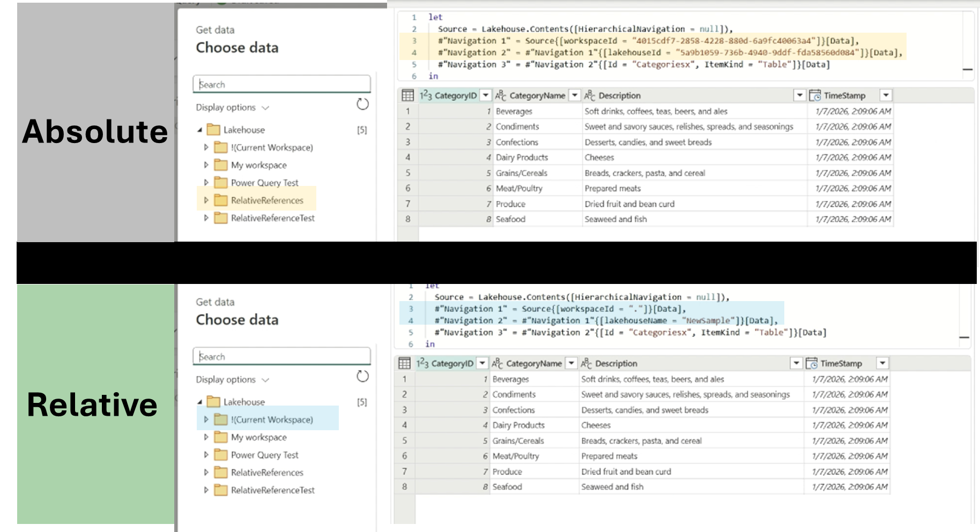Click the Description text type icon in the Absolute grid
The width and height of the screenshot is (980, 532).
[x=590, y=95]
